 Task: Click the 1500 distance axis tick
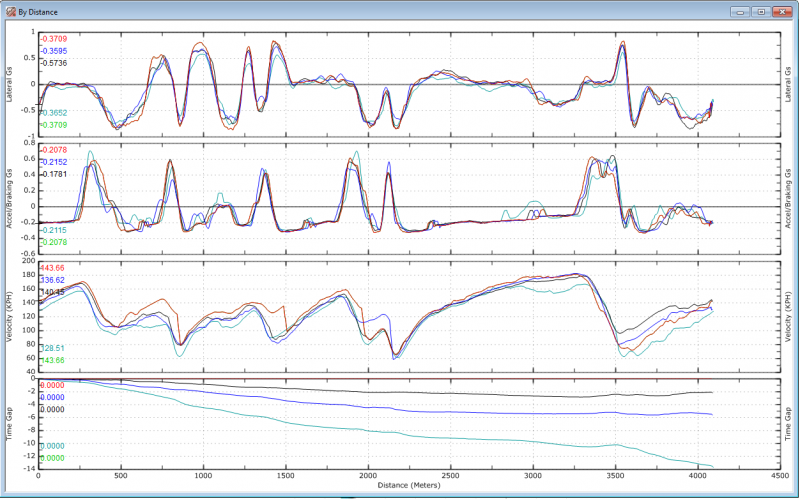(286, 476)
